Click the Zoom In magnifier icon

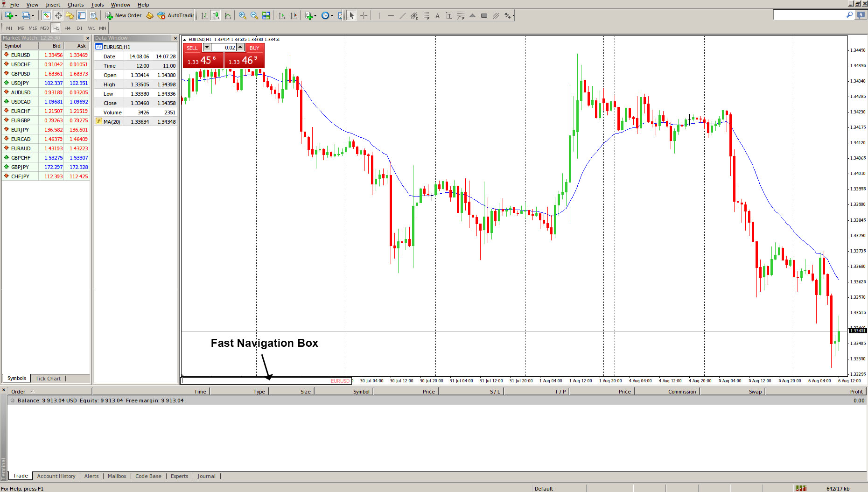pyautogui.click(x=242, y=15)
